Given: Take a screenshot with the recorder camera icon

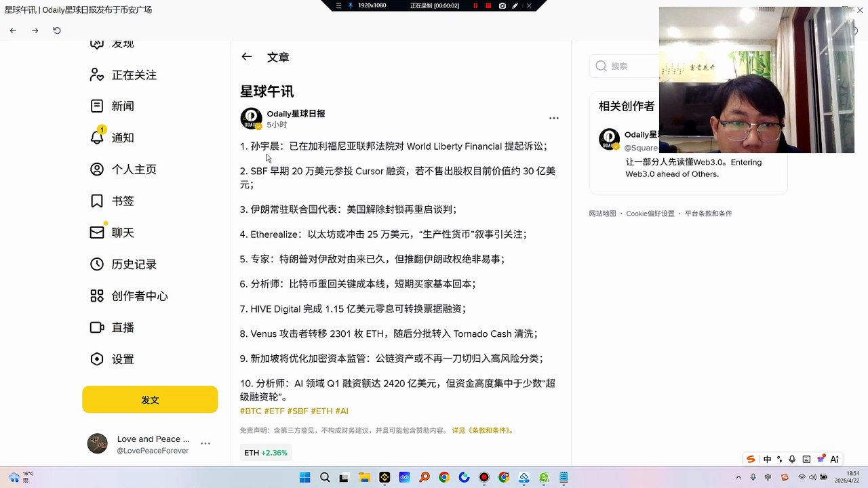Looking at the screenshot, I should point(502,5).
